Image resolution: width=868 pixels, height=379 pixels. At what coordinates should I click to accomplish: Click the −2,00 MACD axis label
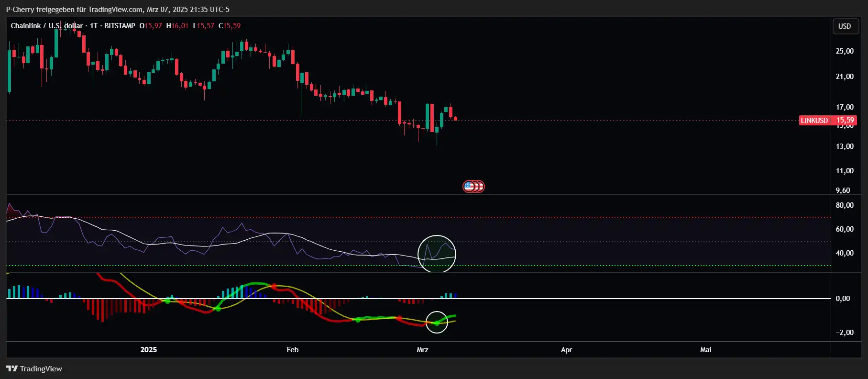pos(845,333)
